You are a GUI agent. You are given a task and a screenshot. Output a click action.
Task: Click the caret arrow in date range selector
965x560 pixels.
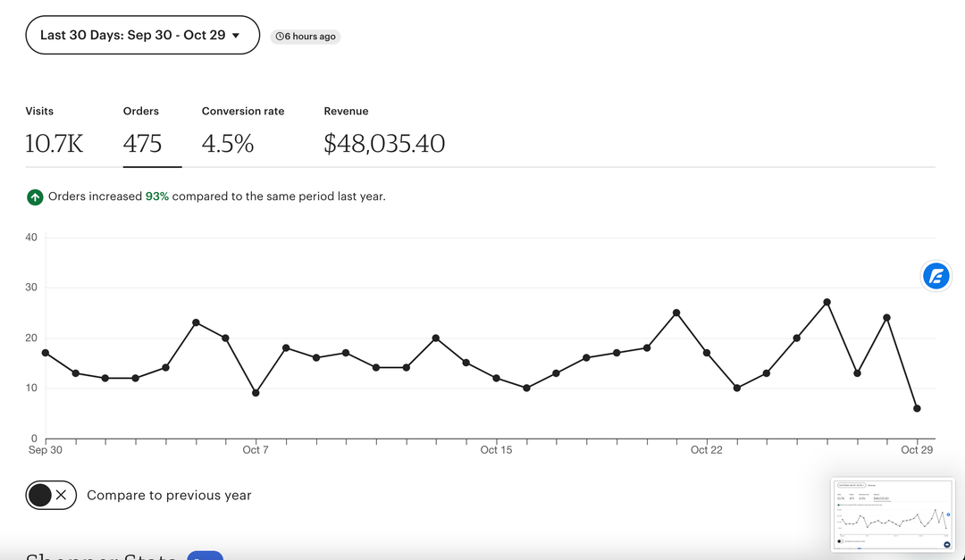[x=236, y=36]
